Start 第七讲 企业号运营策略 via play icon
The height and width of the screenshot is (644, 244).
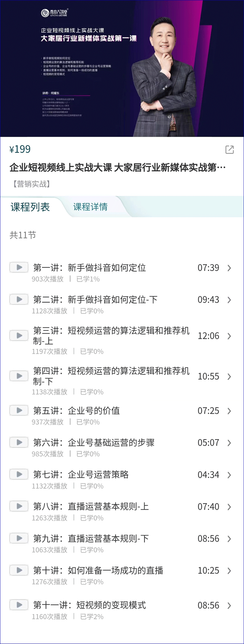(19, 474)
